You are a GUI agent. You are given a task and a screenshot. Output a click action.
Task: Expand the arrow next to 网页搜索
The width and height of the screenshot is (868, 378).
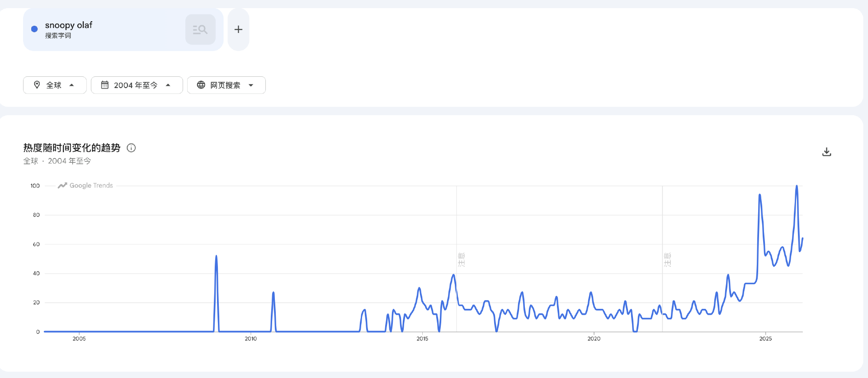[x=251, y=85]
